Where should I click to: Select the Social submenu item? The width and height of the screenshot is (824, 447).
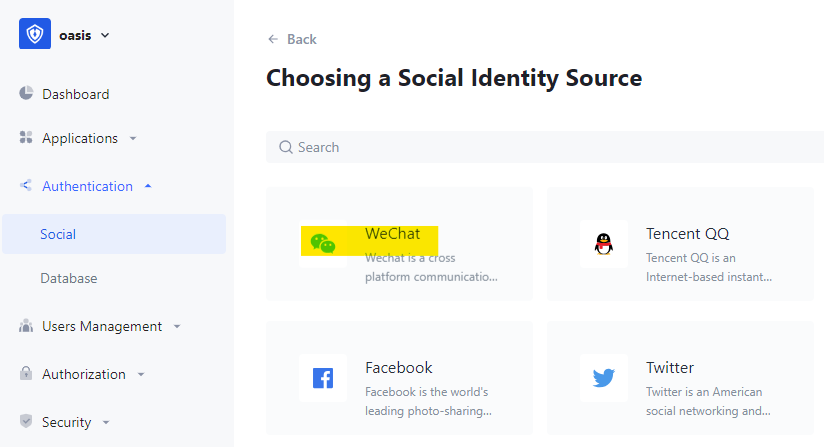(58, 234)
